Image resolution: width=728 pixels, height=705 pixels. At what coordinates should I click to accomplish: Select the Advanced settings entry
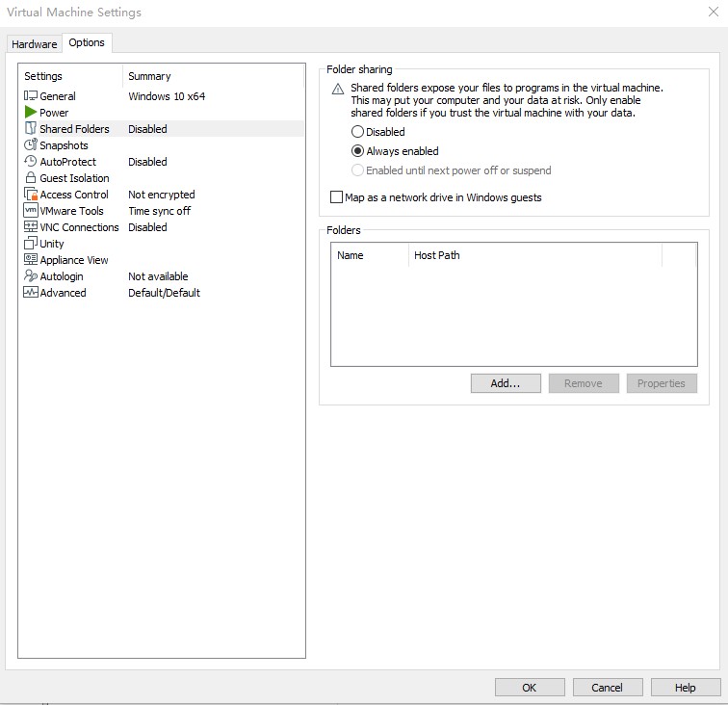(x=63, y=293)
